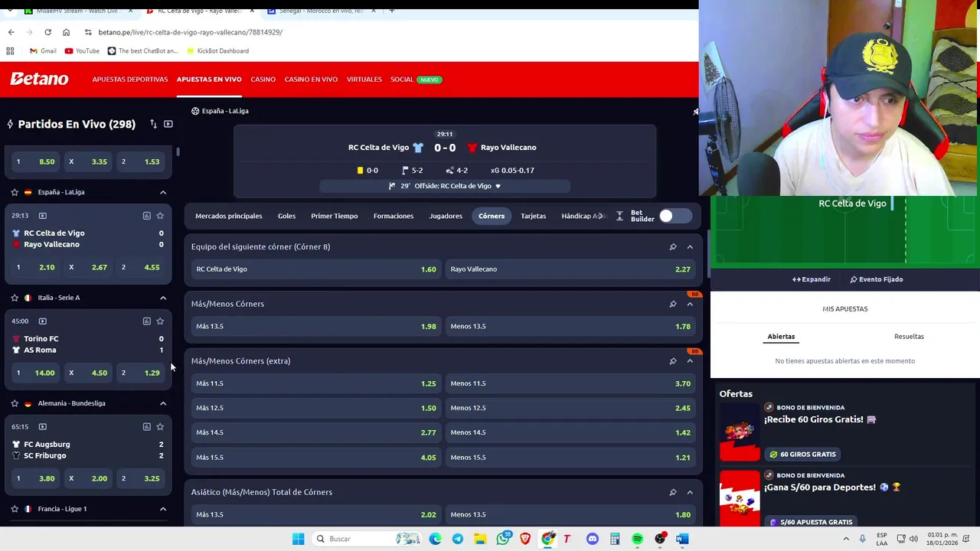The image size is (980, 551).
Task: Star the FC Augsburg vs SC Friburgo match
Action: point(160,427)
